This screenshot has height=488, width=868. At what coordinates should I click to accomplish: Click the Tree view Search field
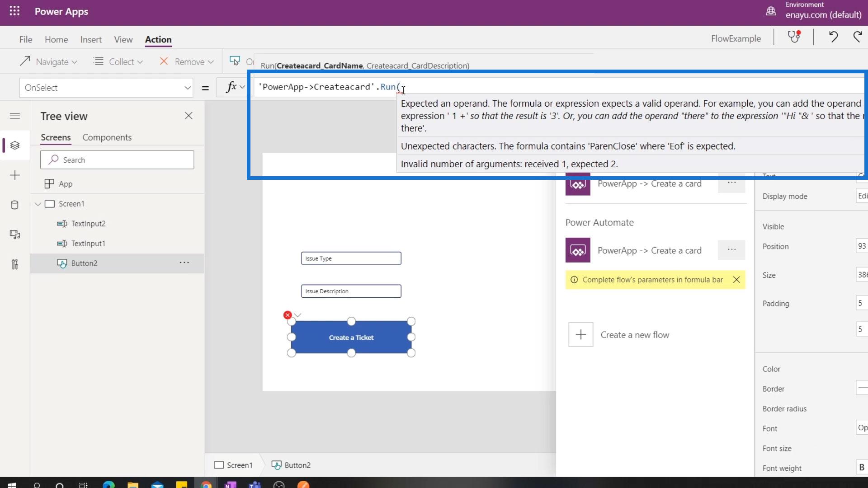point(117,160)
